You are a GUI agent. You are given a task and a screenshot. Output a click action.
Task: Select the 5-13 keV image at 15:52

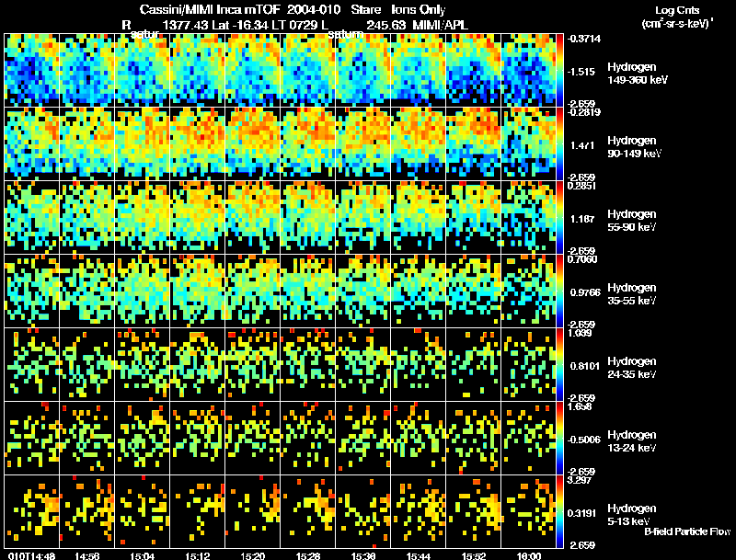click(474, 511)
